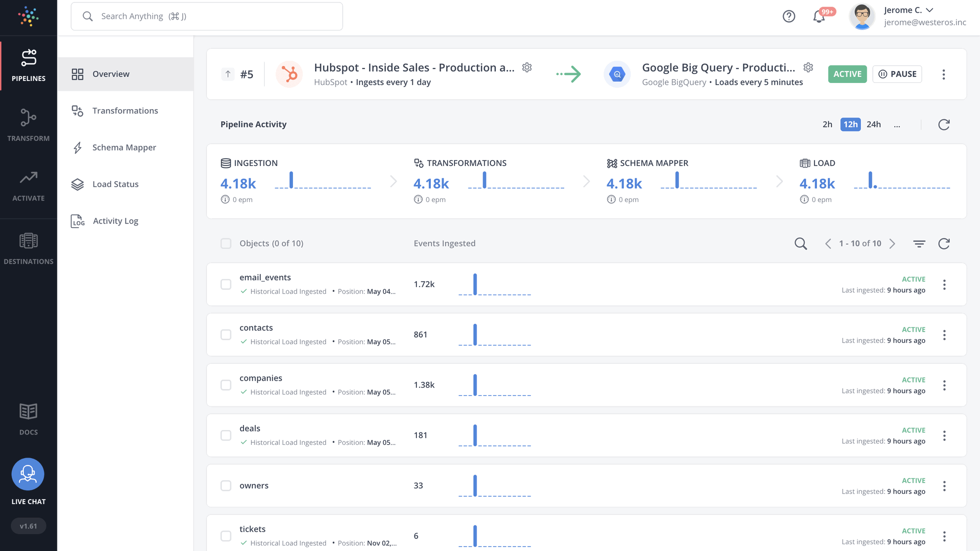Switch to the Activity Log section
Image resolution: width=980 pixels, height=551 pixels.
point(116,221)
